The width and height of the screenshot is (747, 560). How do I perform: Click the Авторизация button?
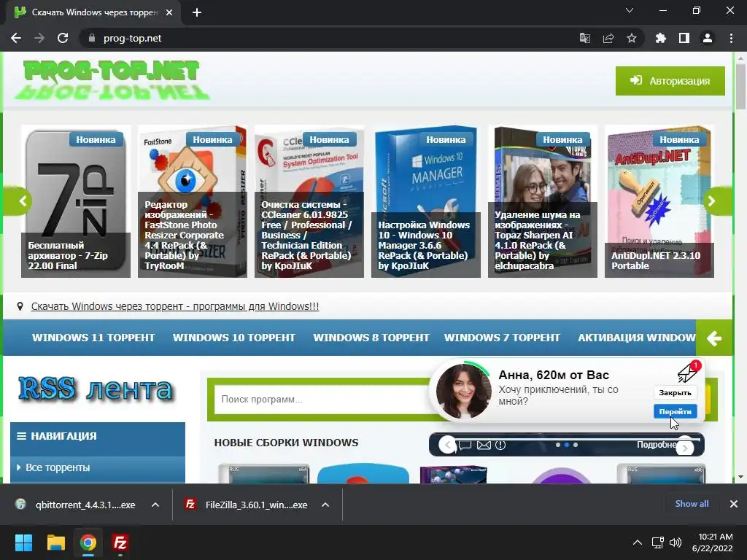(x=670, y=81)
